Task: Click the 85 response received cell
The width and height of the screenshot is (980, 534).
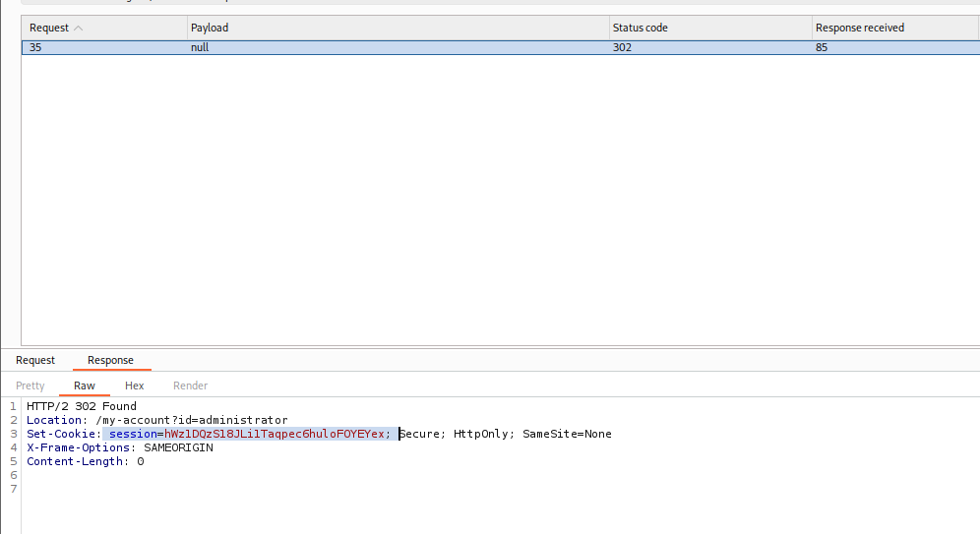Action: pos(822,47)
